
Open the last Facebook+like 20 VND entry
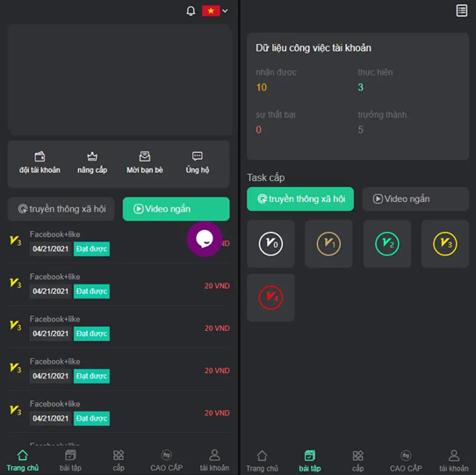tap(119, 412)
